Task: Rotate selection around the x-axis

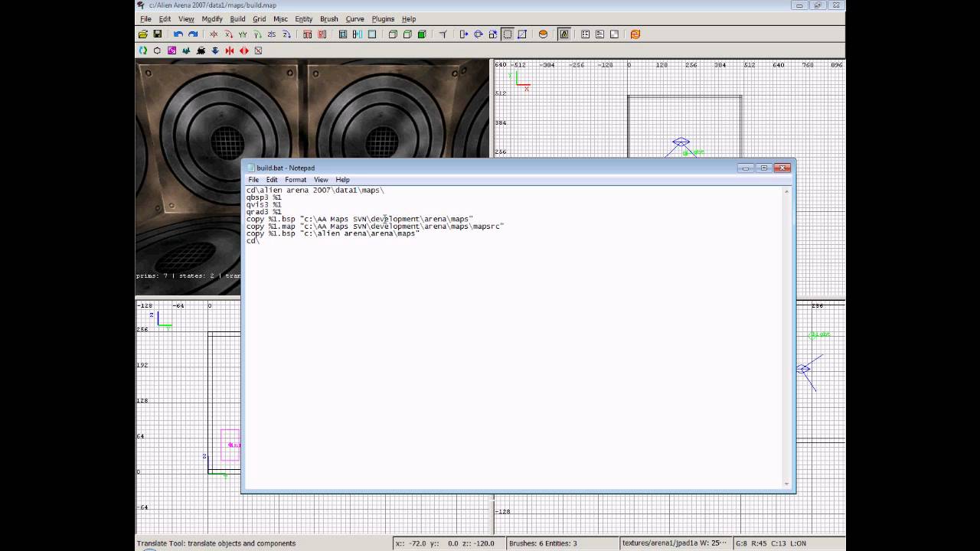Action: [x=229, y=34]
